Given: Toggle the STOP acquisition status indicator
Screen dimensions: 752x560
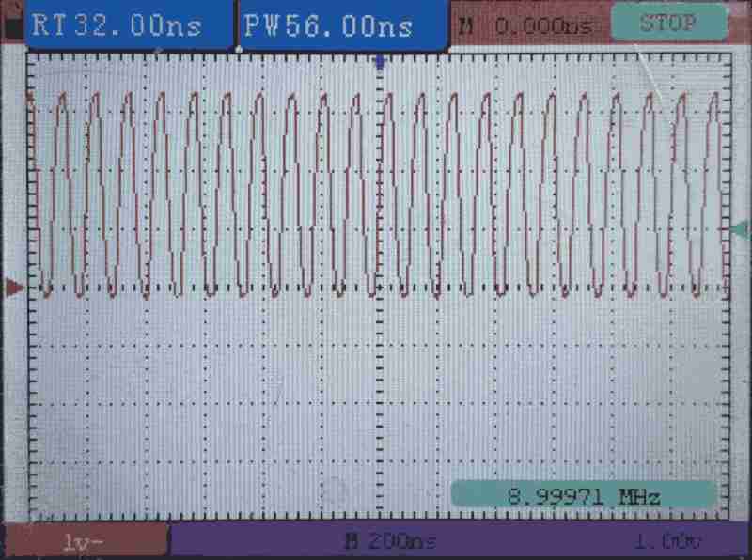Looking at the screenshot, I should point(666,23).
